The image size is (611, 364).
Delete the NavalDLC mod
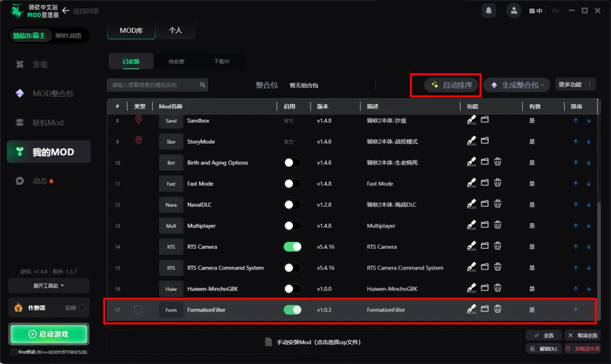click(498, 203)
